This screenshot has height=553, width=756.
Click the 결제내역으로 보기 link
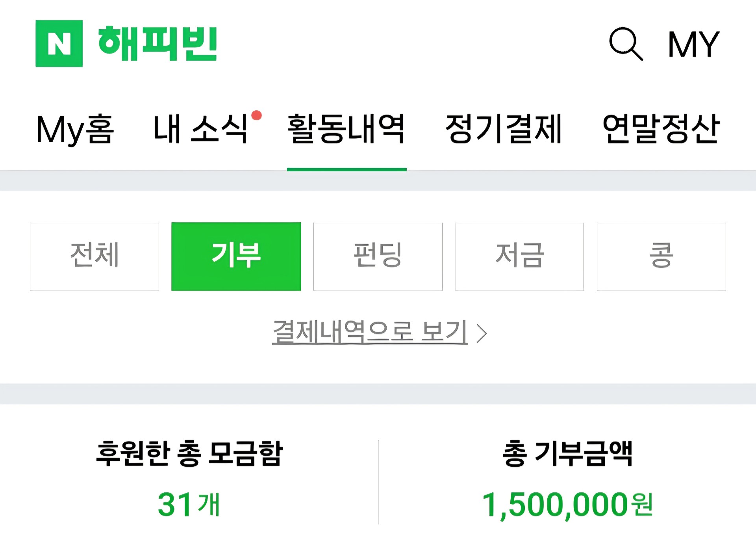coord(370,332)
